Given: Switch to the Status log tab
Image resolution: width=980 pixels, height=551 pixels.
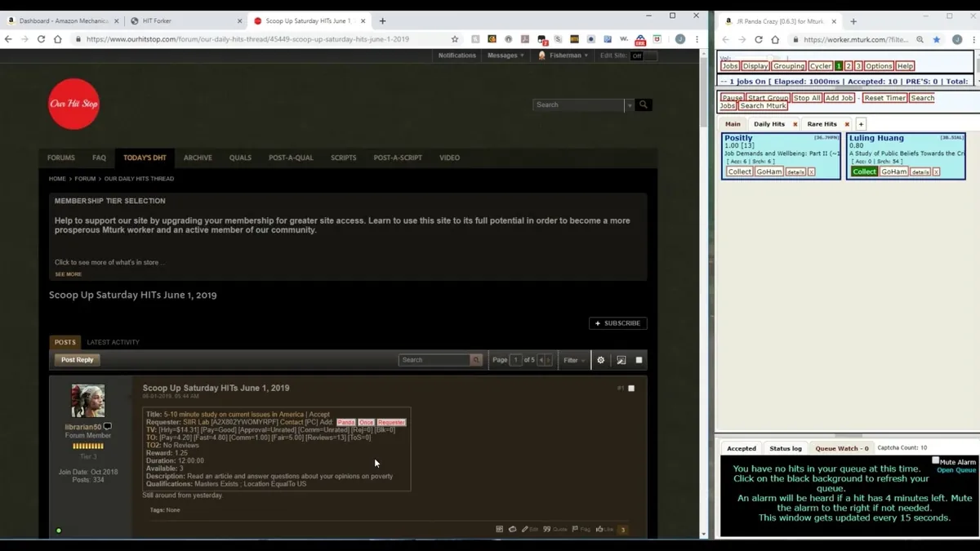Looking at the screenshot, I should click(x=785, y=448).
